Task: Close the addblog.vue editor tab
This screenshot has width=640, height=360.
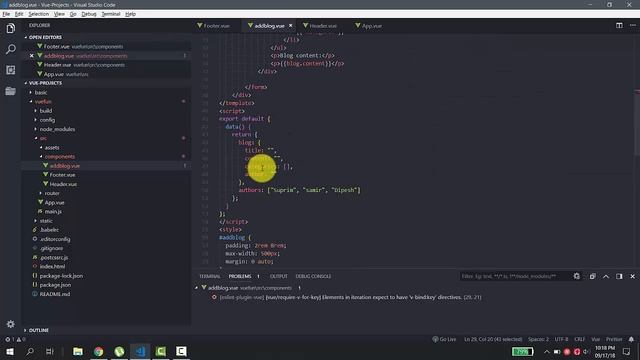Action: point(291,25)
